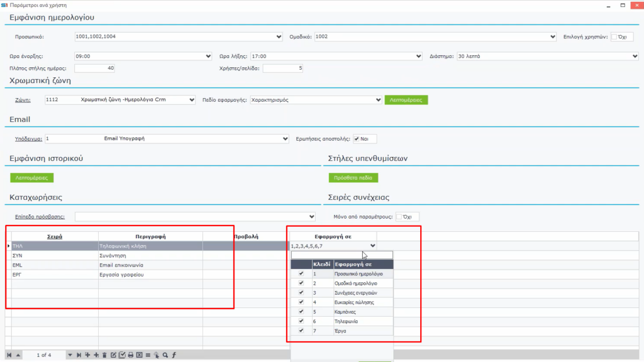Click the select-all checkmark icon

coord(122,355)
